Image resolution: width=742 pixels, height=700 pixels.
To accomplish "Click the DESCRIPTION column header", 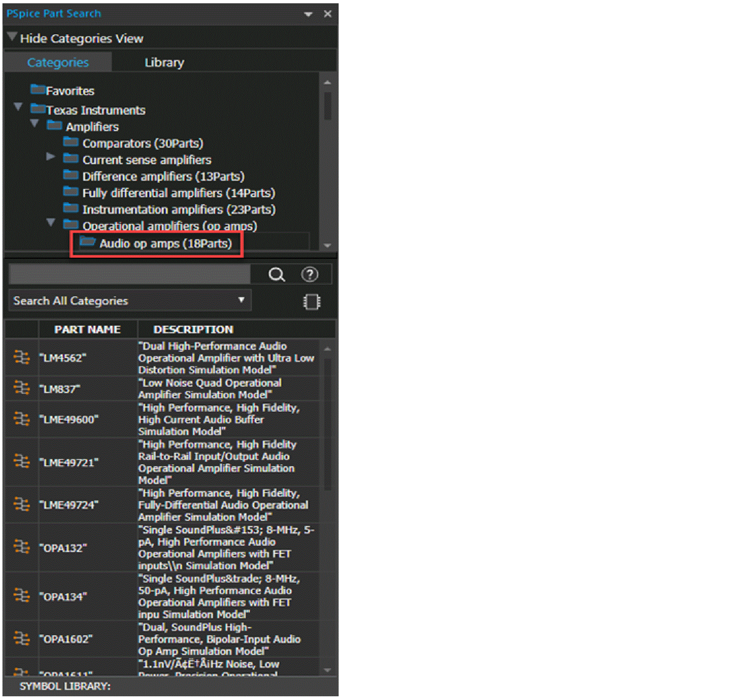I will [x=193, y=330].
